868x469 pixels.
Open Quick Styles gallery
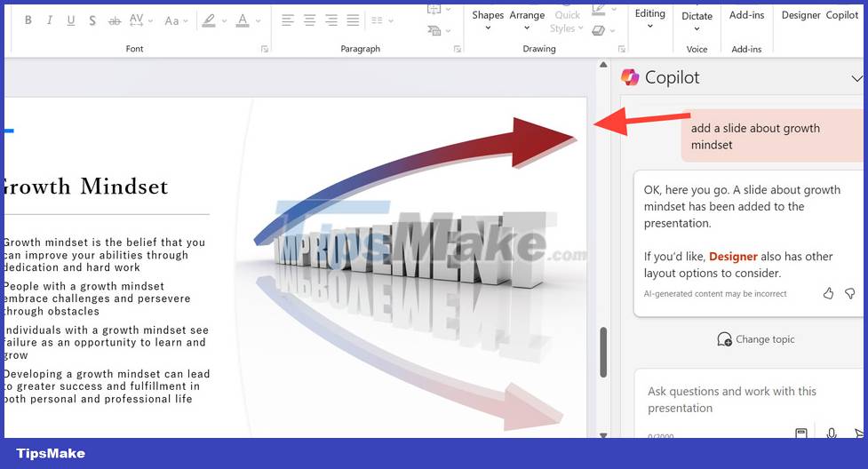coord(567,21)
